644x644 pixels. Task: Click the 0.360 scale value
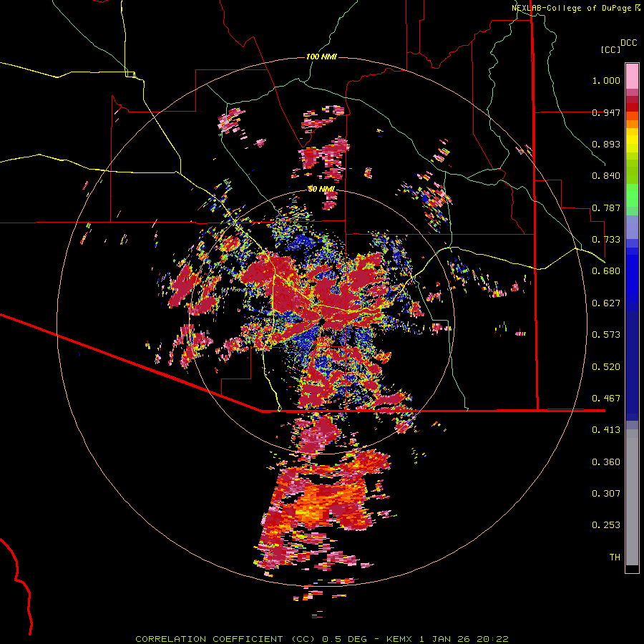point(606,462)
